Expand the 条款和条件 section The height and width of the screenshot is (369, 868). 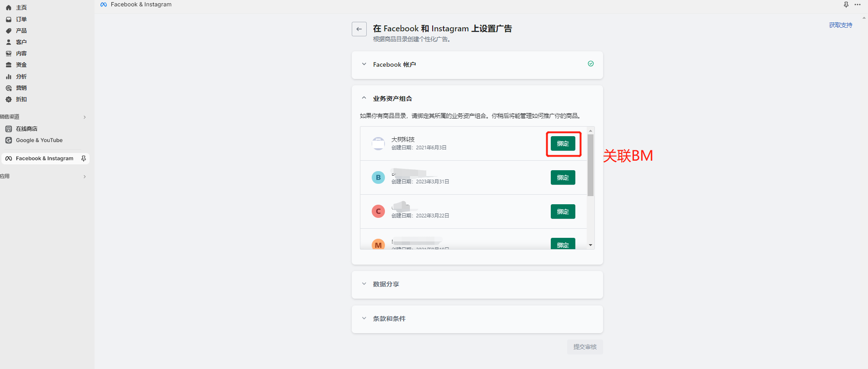click(364, 319)
